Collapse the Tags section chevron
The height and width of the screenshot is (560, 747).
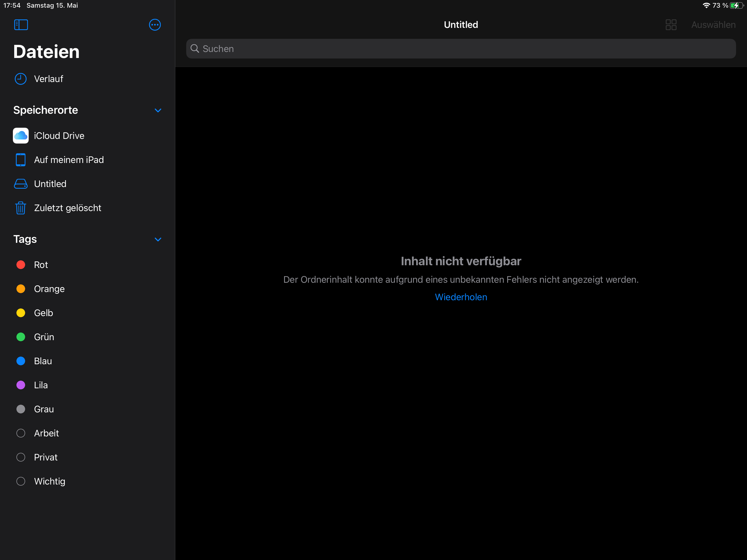(x=158, y=240)
